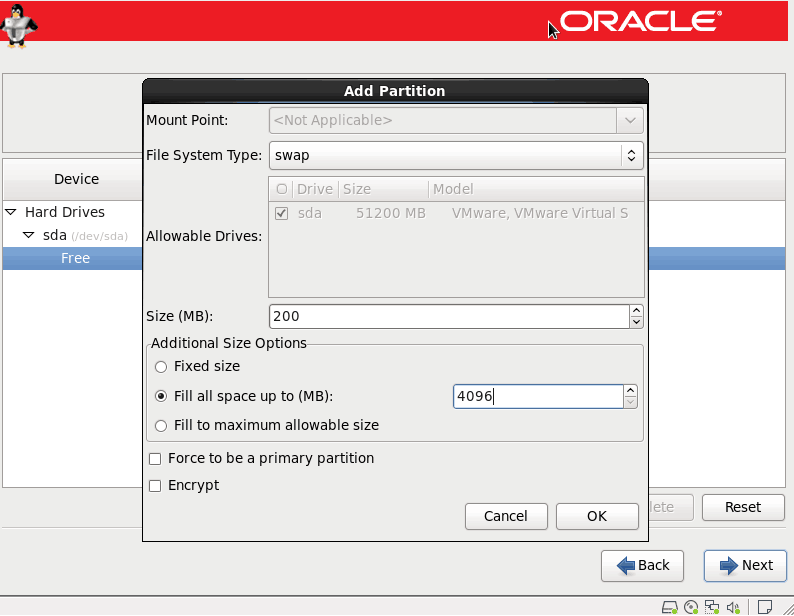794x616 pixels.
Task: Click the radio column header in drives list
Action: click(282, 189)
